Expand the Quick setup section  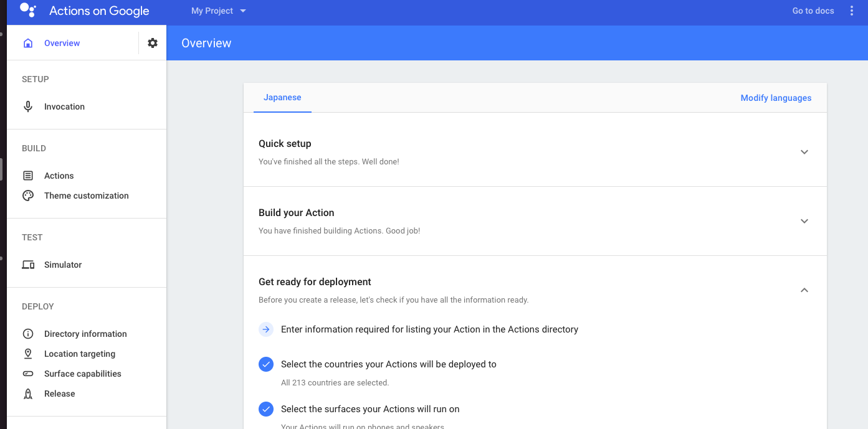(804, 152)
